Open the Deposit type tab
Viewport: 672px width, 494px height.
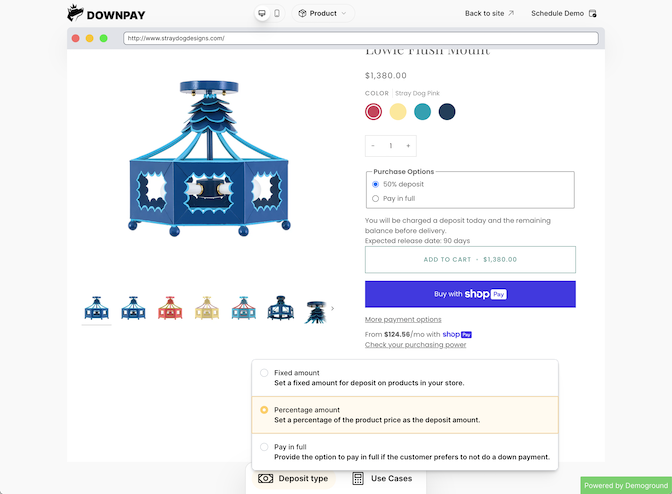[x=293, y=478]
